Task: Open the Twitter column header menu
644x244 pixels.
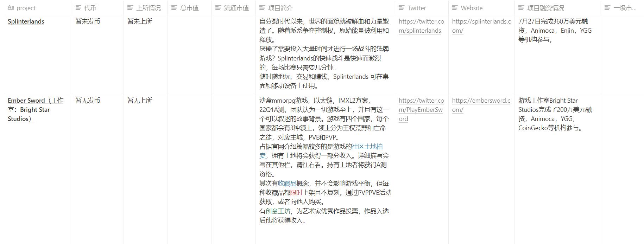Action: coord(422,8)
